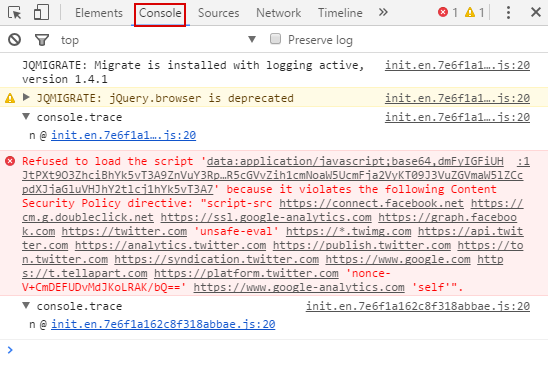Toggle the device toolbar icon
548x366 pixels.
point(41,13)
